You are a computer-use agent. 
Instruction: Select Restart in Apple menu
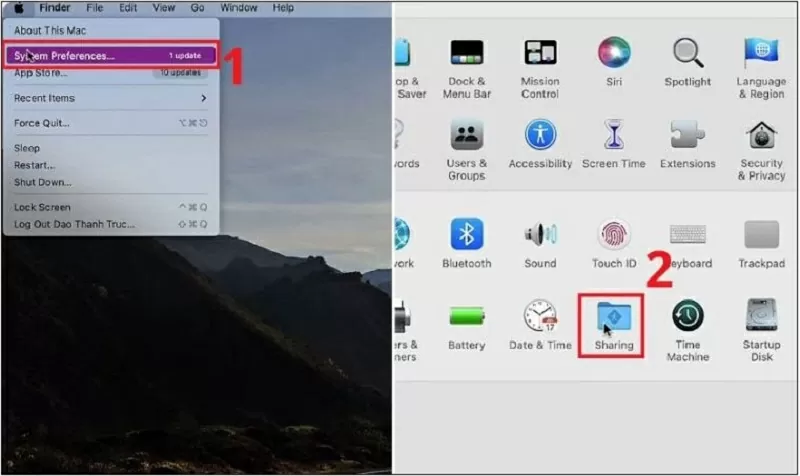coord(111,165)
